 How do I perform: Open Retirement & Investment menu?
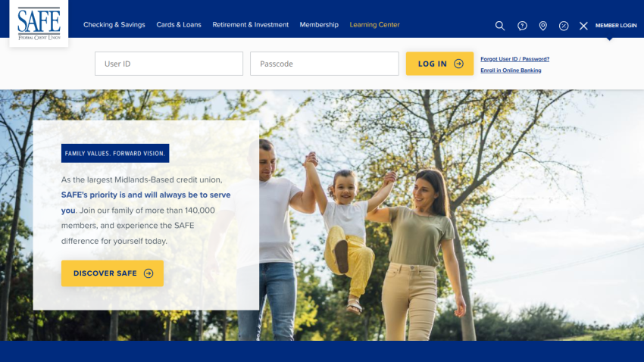pos(251,25)
